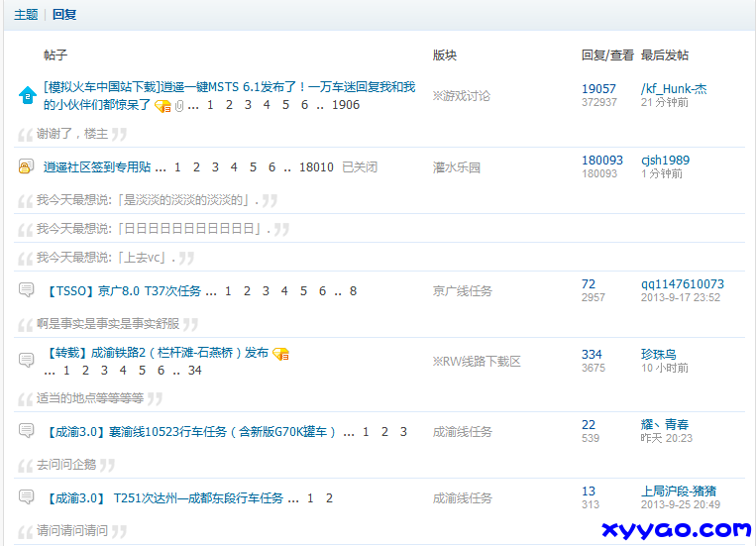Switch to the 主题 tab

point(26,15)
